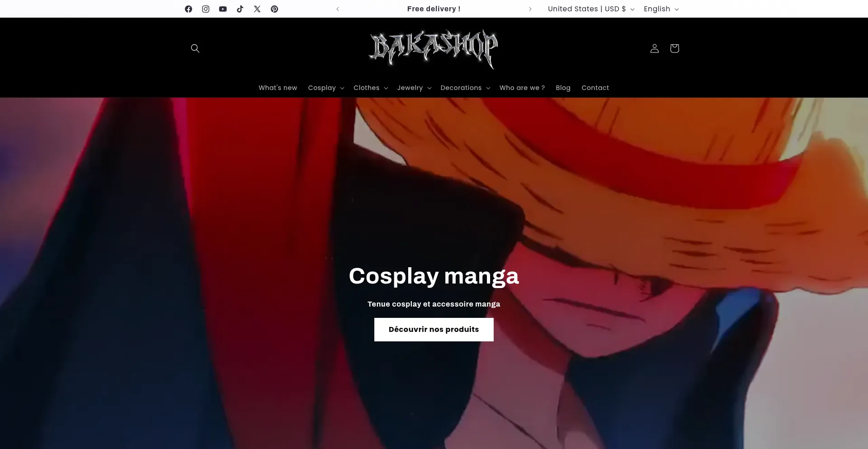Open the search bar
Image resolution: width=868 pixels, height=449 pixels.
click(x=195, y=48)
